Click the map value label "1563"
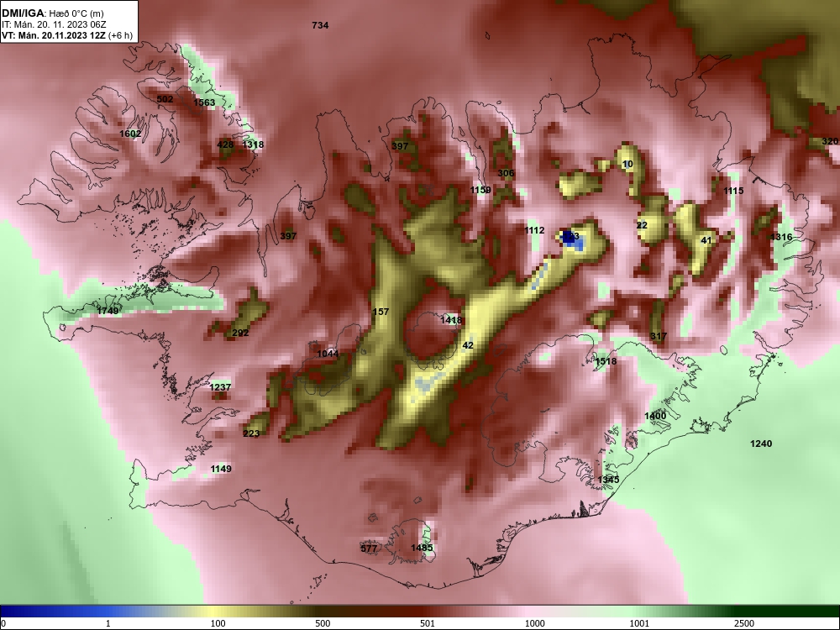The image size is (840, 630). coord(204,102)
